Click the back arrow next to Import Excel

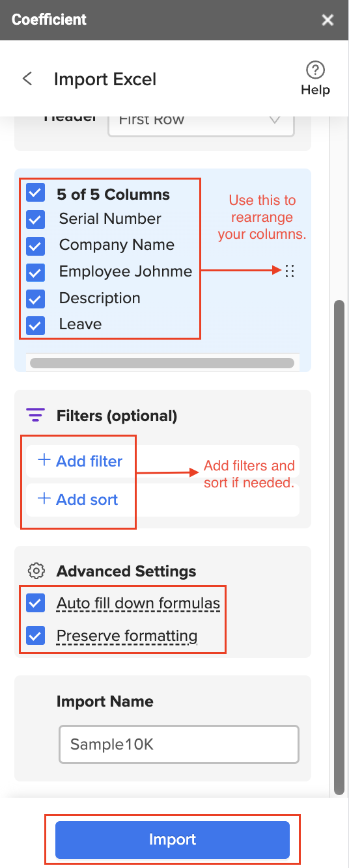point(27,79)
